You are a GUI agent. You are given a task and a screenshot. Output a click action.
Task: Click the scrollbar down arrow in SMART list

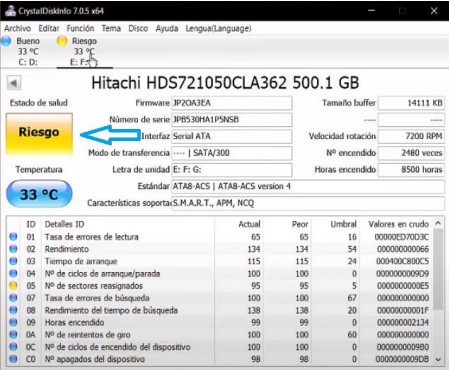(x=438, y=359)
